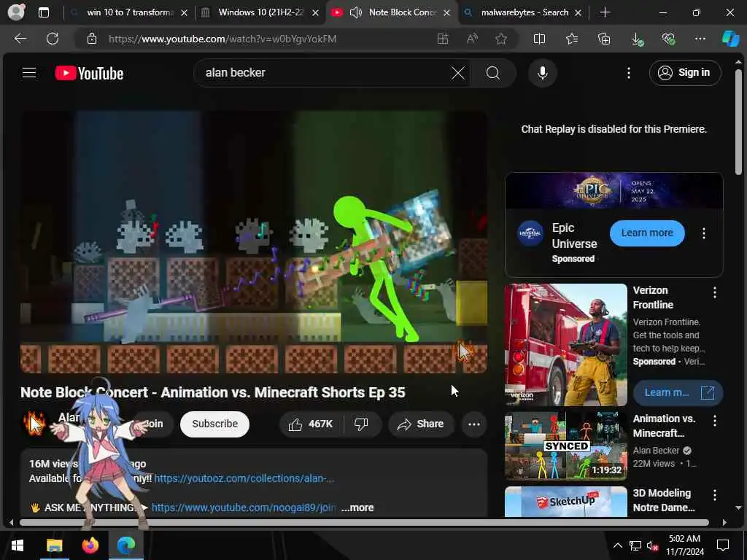The height and width of the screenshot is (560, 747).
Task: Refresh the current page
Action: tap(53, 39)
